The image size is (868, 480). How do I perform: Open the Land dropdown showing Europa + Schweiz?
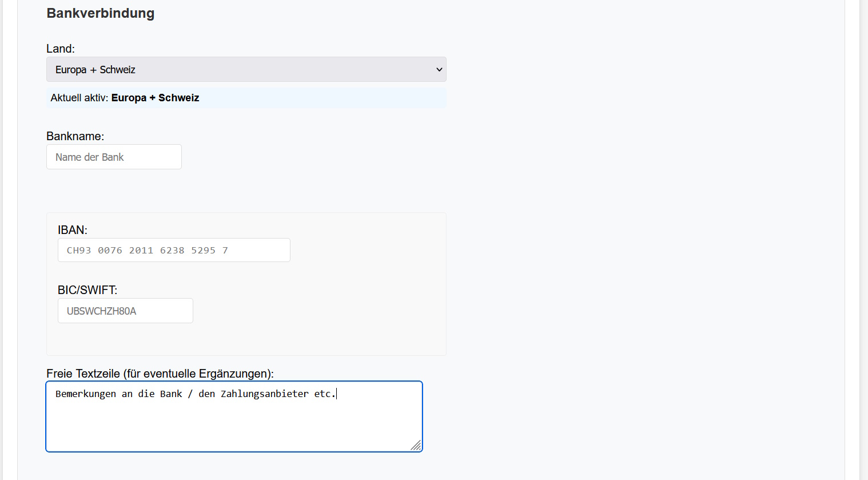click(x=246, y=70)
